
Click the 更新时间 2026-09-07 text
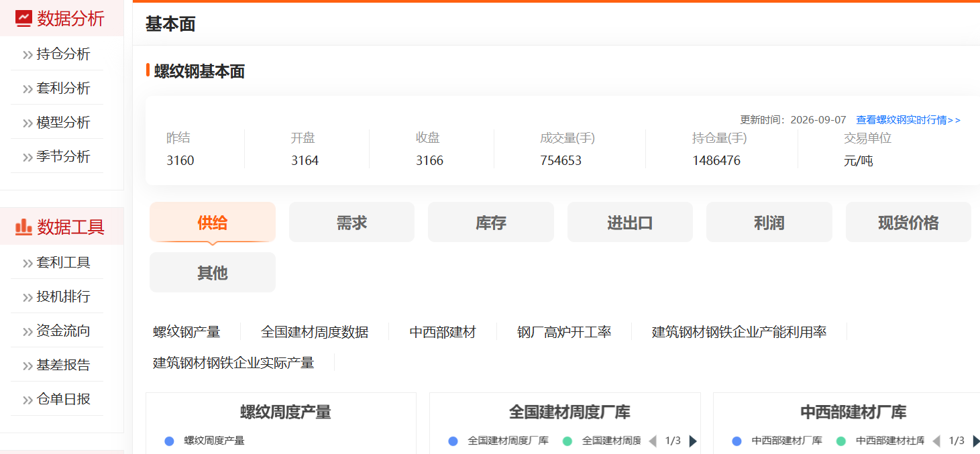[793, 120]
